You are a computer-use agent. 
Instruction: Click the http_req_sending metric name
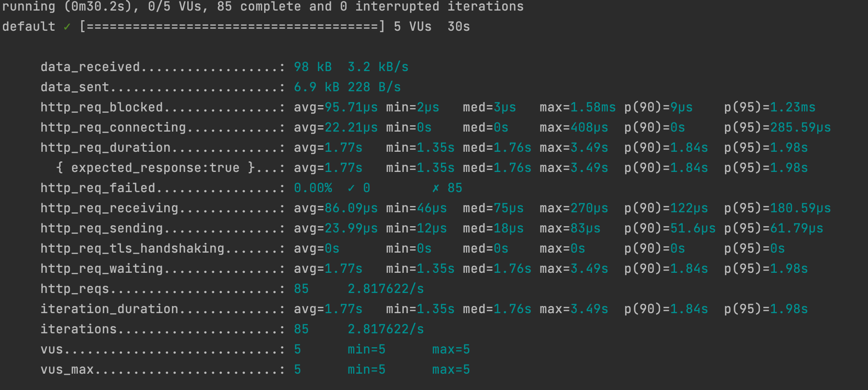pyautogui.click(x=101, y=229)
